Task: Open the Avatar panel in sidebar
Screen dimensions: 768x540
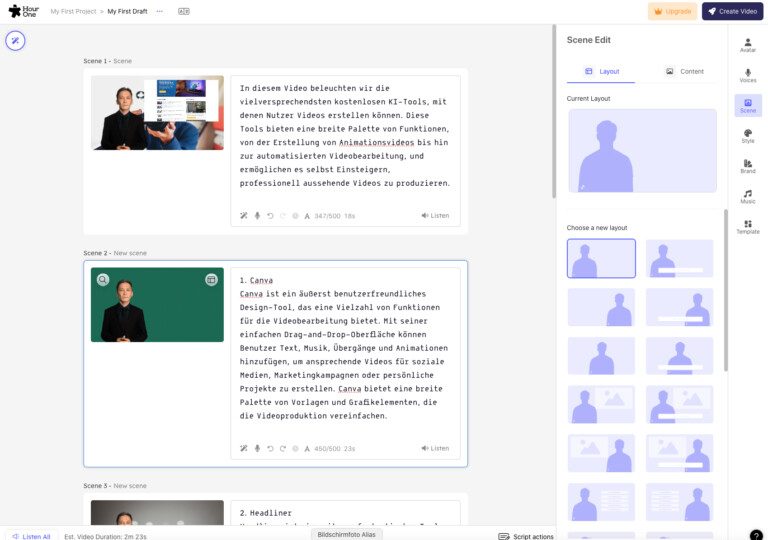Action: pos(747,45)
